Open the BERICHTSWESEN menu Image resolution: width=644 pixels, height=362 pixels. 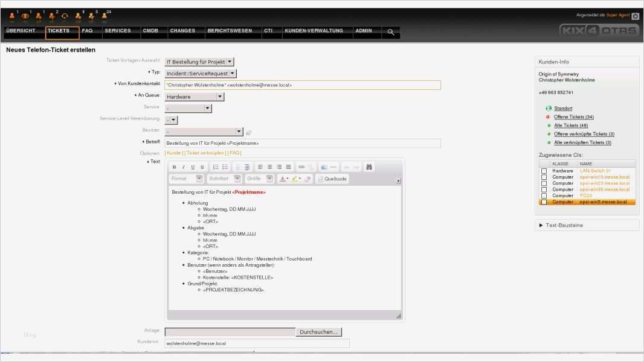coord(230,31)
